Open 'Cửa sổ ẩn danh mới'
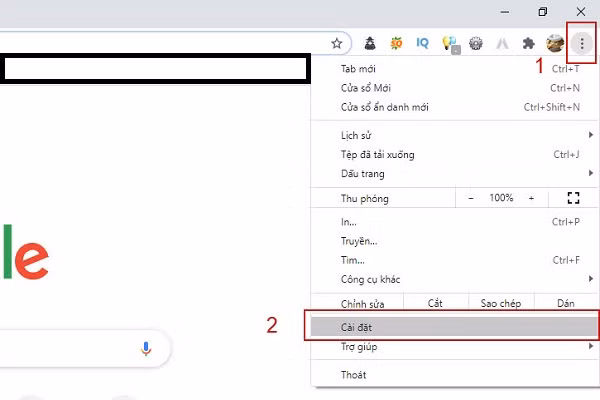 454,107
